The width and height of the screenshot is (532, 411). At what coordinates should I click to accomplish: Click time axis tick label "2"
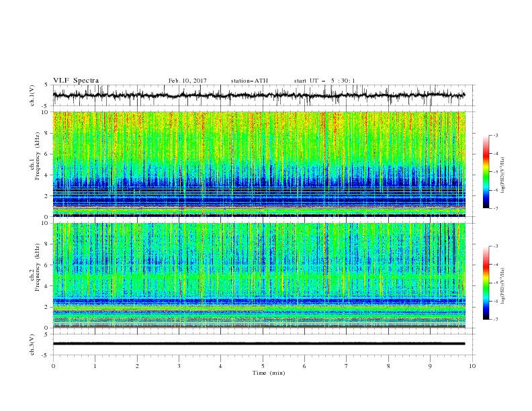point(137,366)
